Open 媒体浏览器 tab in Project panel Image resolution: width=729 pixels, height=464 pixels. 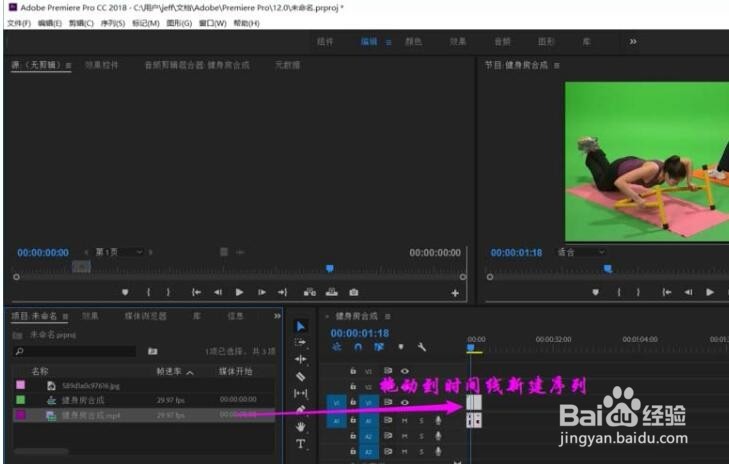click(x=146, y=316)
